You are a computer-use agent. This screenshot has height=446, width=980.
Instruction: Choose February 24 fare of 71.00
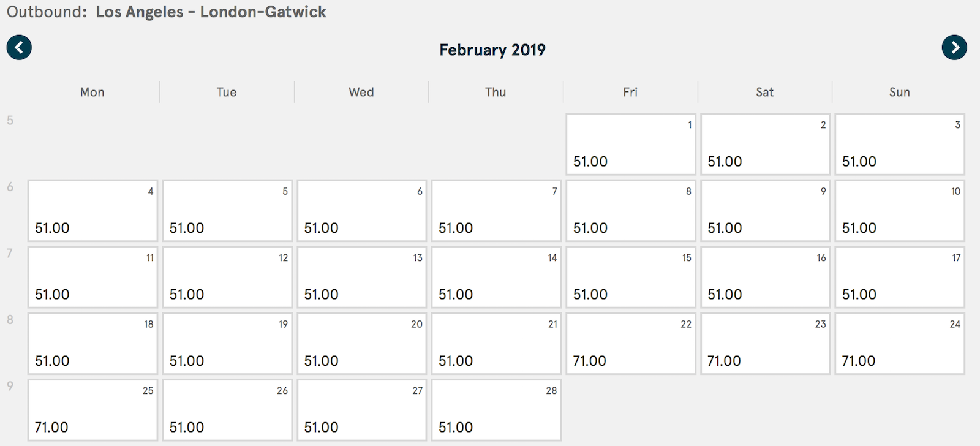(900, 344)
